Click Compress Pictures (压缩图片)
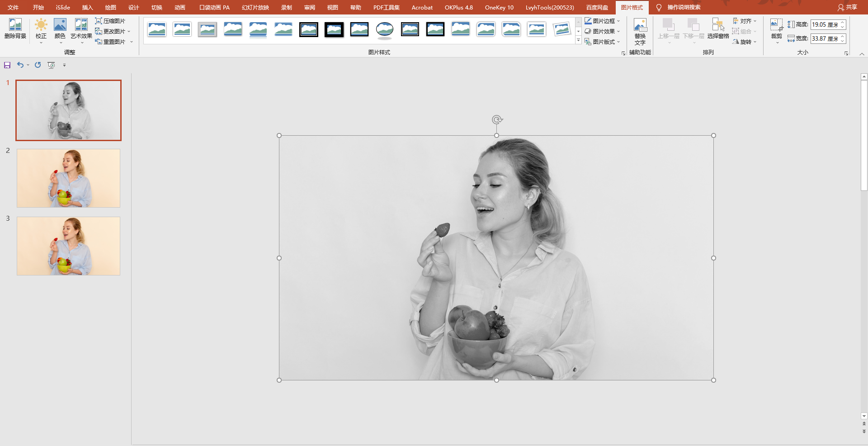Image resolution: width=868 pixels, height=446 pixels. [110, 21]
